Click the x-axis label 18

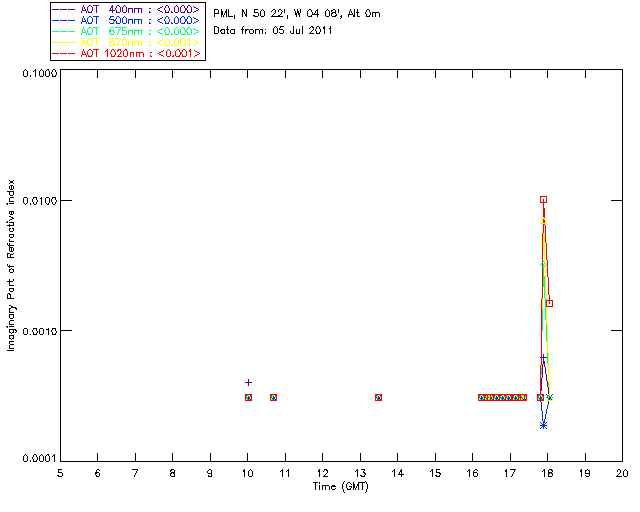click(x=547, y=473)
